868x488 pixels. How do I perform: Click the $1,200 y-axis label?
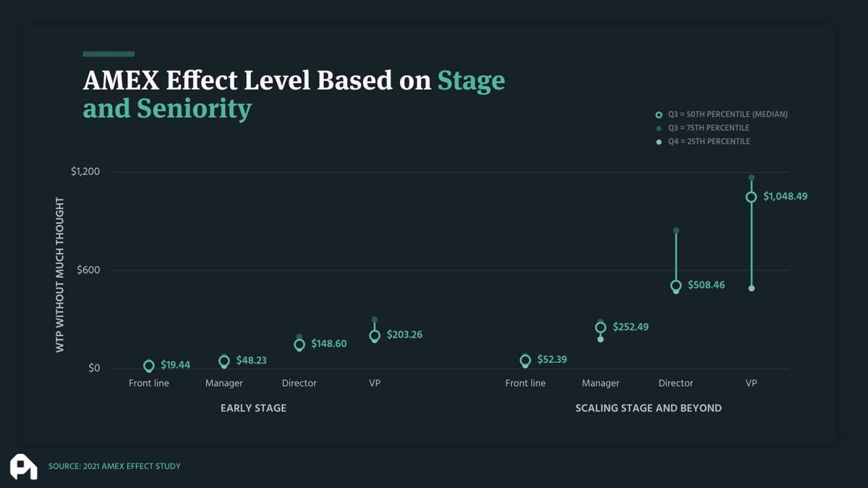pyautogui.click(x=85, y=172)
